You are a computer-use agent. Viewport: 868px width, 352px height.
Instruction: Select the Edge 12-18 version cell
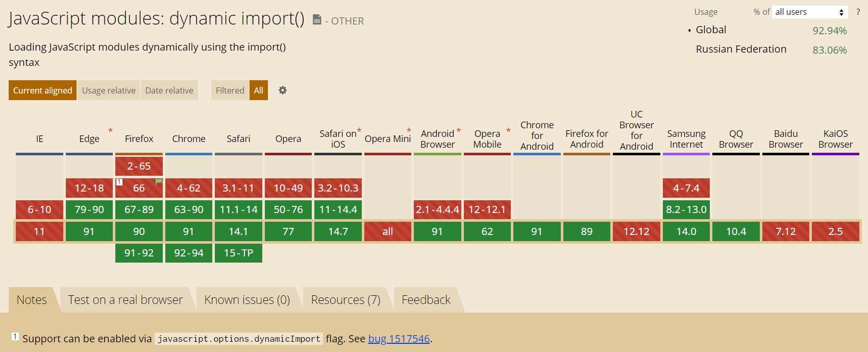pyautogui.click(x=89, y=188)
